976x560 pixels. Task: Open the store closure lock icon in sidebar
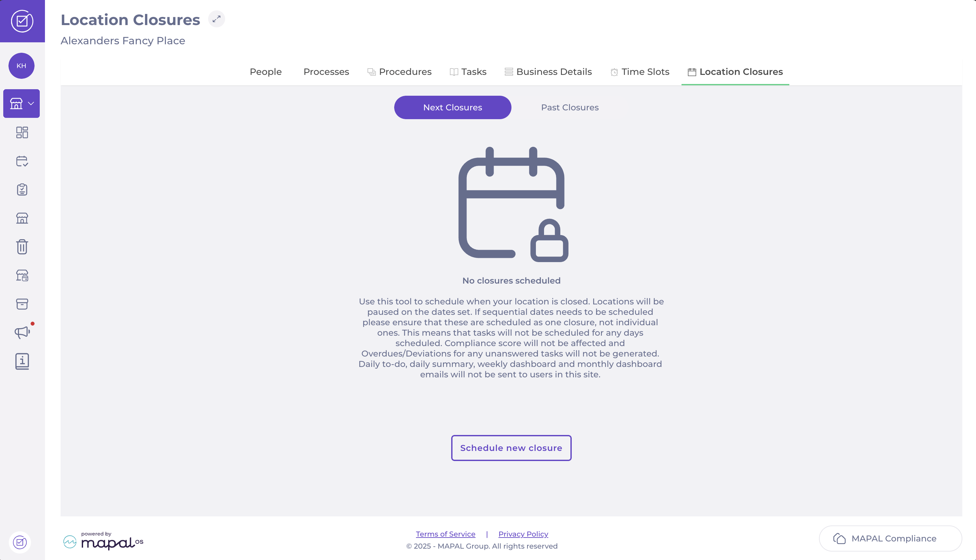[22, 275]
